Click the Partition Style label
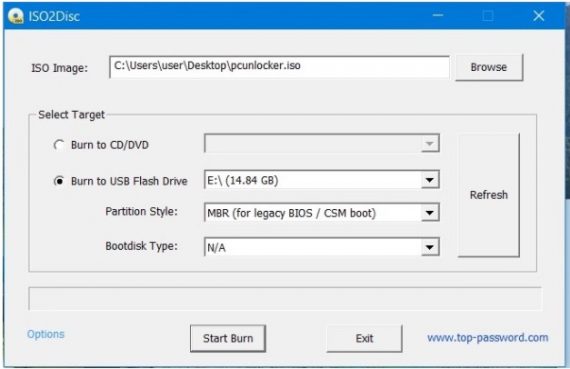Screen dimensions: 570x369 (141, 211)
